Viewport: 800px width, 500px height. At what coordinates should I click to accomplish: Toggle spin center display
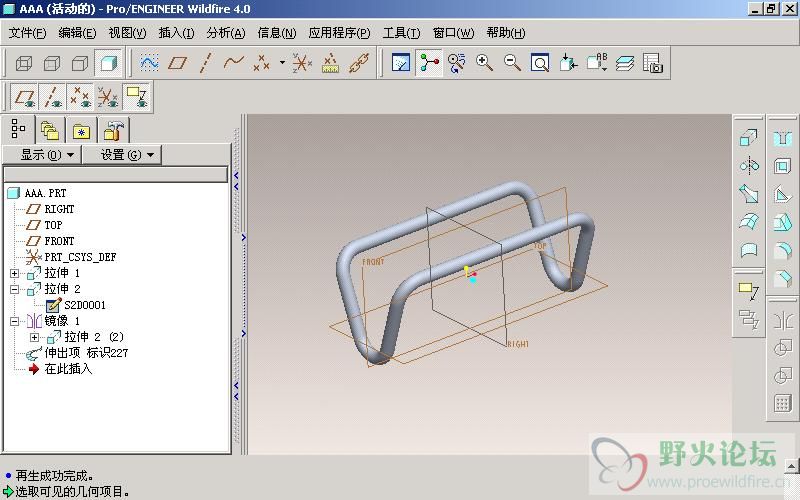pyautogui.click(x=429, y=63)
